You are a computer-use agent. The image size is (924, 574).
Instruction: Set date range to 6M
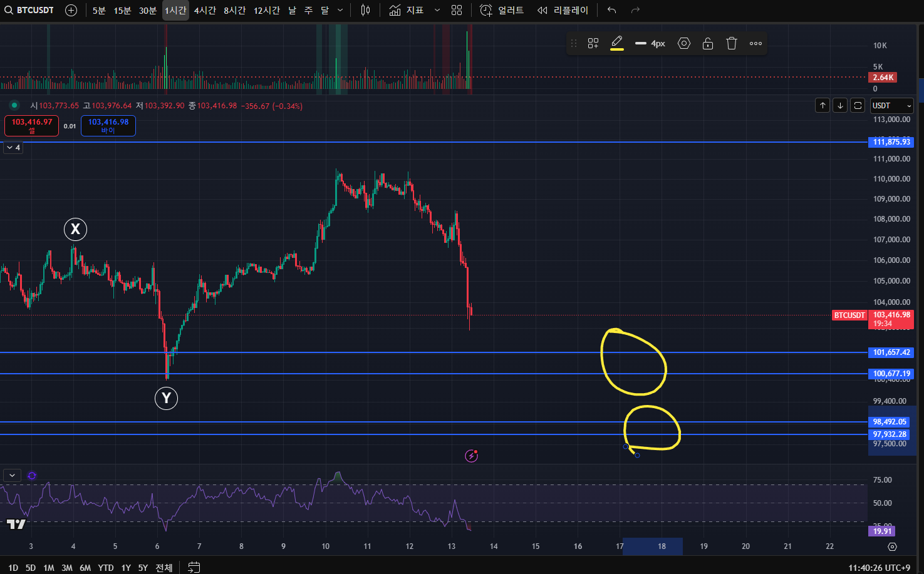[85, 568]
